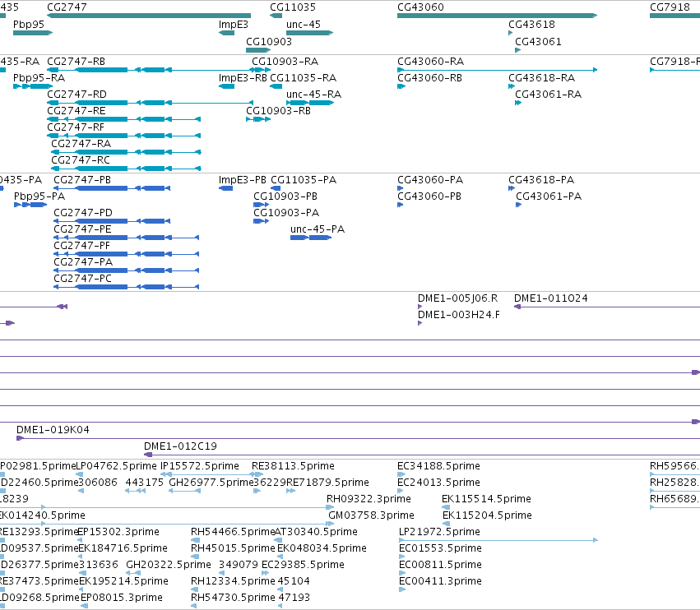700x610 pixels.
Task: Click transcript label CG43060-RB
Action: 430,78
